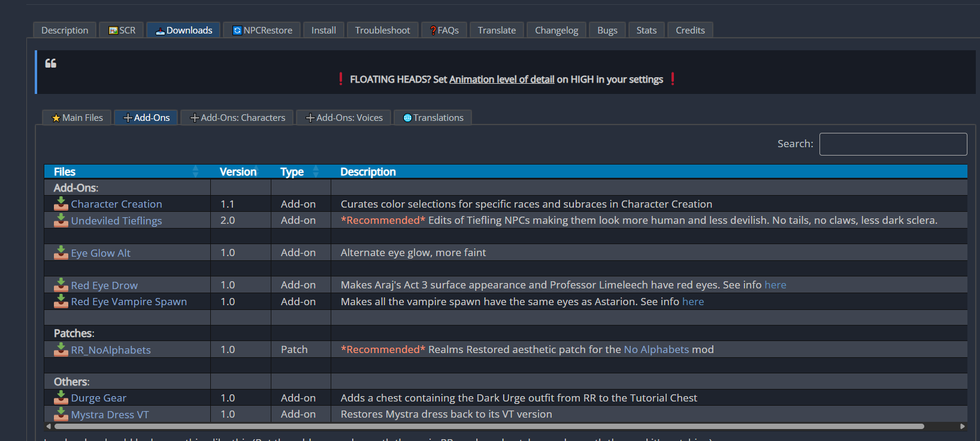The height and width of the screenshot is (441, 980).
Task: Open Red Eye Vampire Spawn link
Action: coord(129,302)
